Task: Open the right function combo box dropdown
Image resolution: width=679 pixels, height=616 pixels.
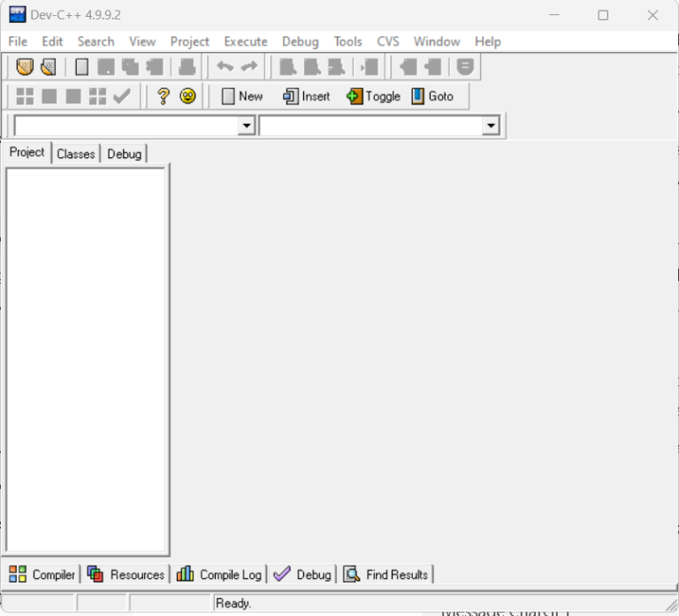Action: pos(491,126)
